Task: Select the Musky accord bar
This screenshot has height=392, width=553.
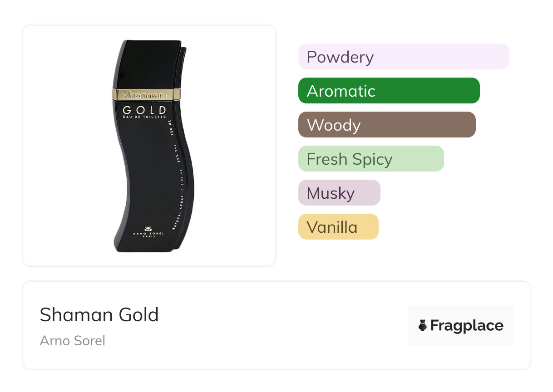Action: [339, 193]
